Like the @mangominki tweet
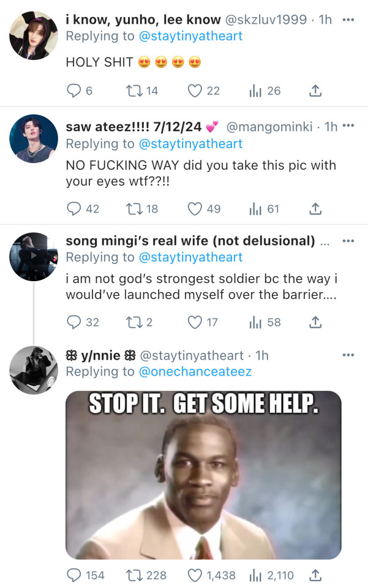 pos(195,209)
